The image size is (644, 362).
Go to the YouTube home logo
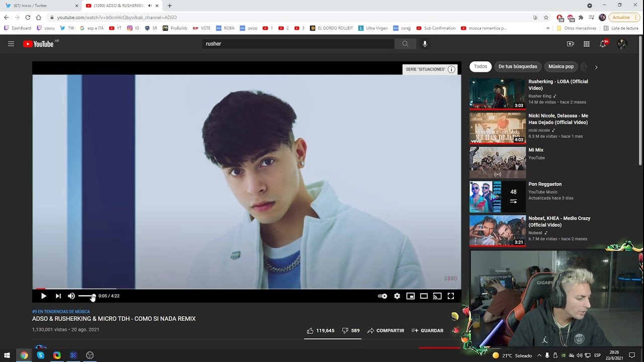pos(38,44)
